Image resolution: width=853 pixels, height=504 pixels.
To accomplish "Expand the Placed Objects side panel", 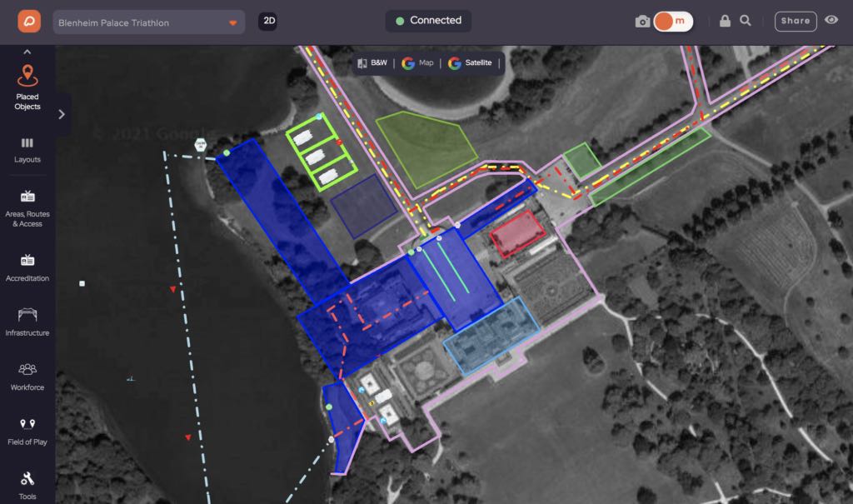I will 60,114.
